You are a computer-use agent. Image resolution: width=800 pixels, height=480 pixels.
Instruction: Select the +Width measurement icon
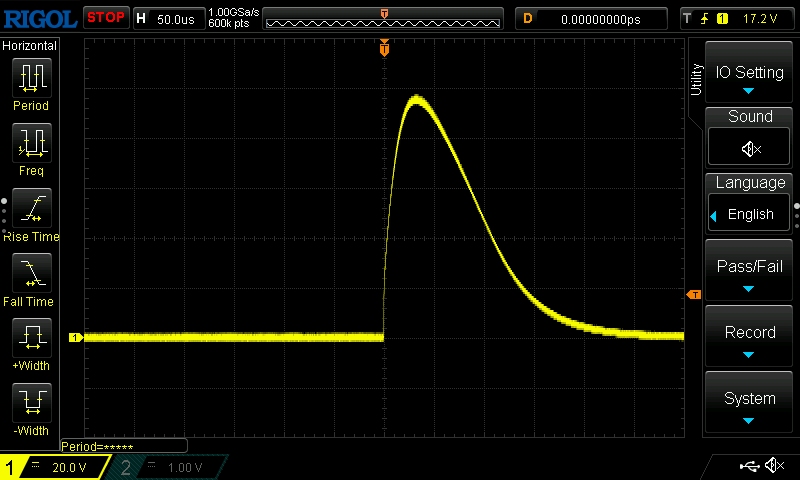coord(31,339)
